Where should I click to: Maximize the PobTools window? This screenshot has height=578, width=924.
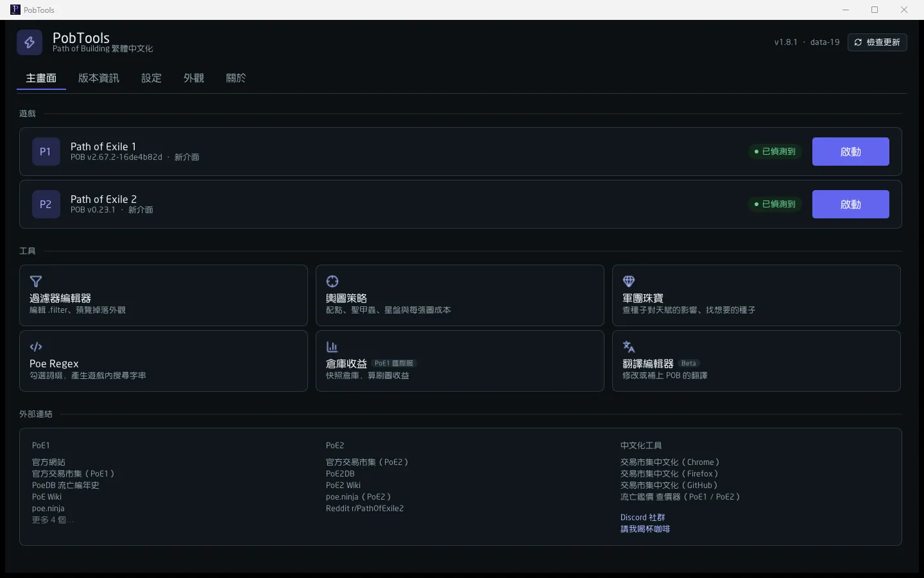click(x=875, y=10)
